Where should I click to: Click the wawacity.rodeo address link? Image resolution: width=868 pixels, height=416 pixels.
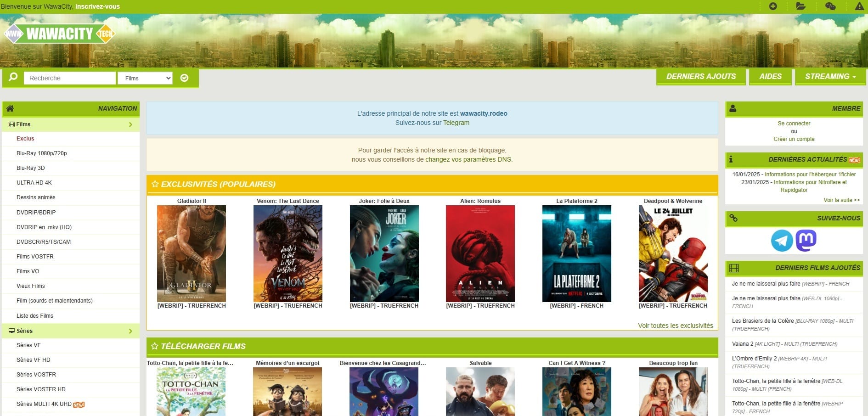(x=484, y=113)
